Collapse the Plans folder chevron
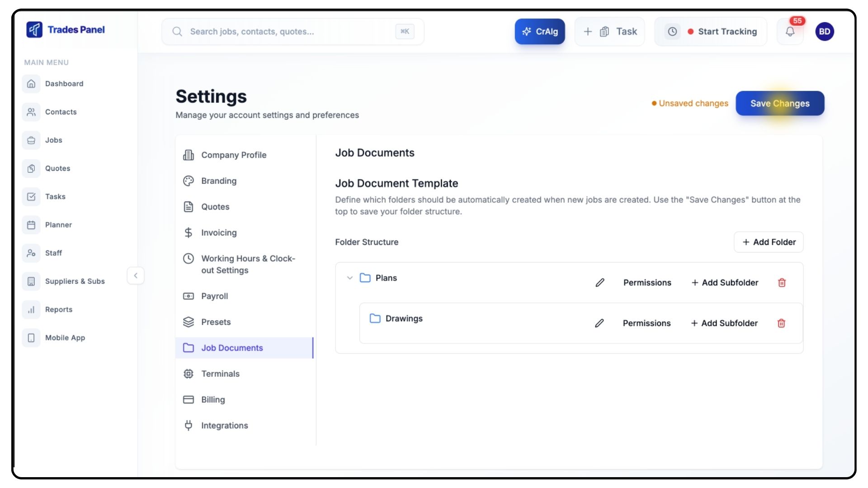 click(349, 278)
